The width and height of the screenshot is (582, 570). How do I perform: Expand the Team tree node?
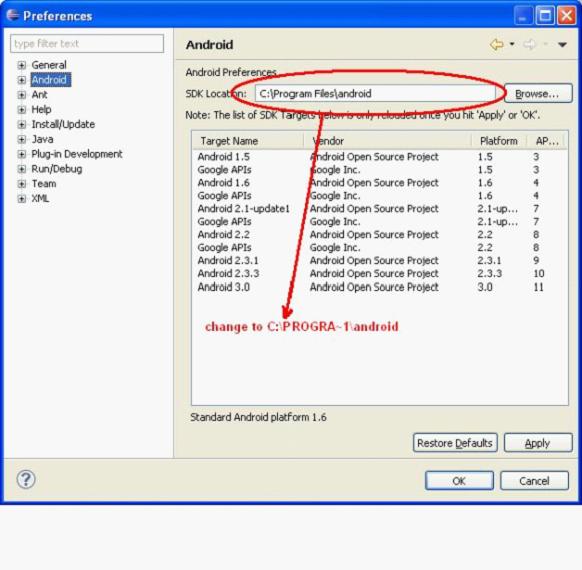click(22, 184)
